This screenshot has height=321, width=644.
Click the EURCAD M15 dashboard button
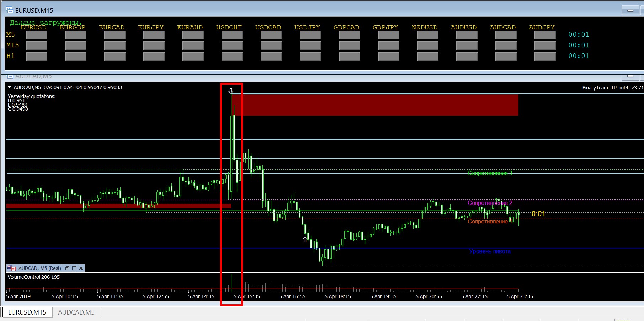click(115, 45)
